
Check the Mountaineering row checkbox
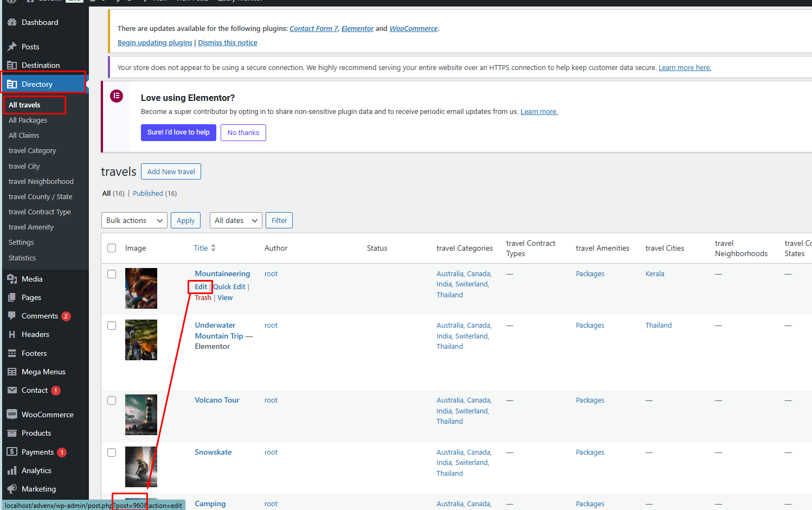click(112, 274)
